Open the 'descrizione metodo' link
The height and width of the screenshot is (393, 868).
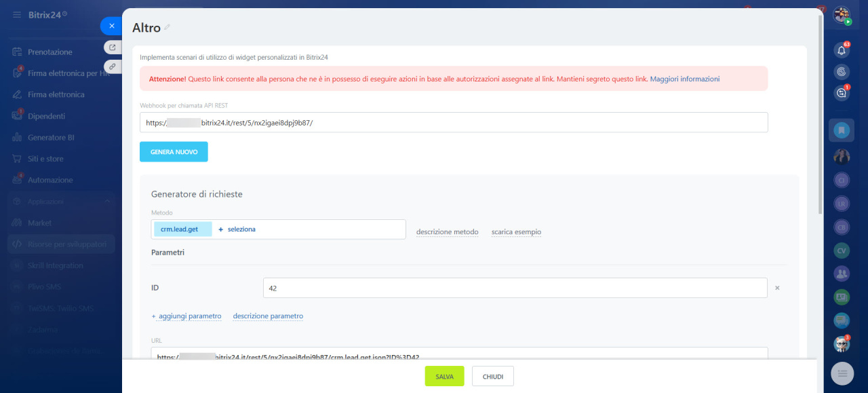click(x=447, y=232)
